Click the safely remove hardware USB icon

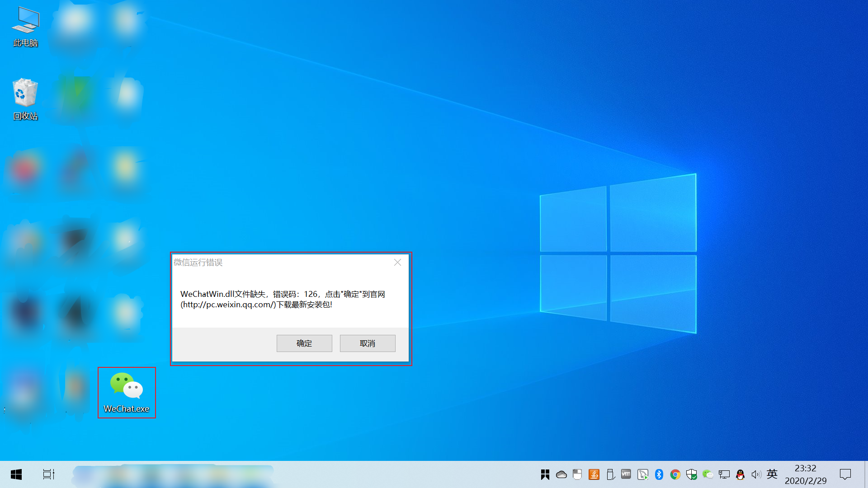tap(610, 474)
